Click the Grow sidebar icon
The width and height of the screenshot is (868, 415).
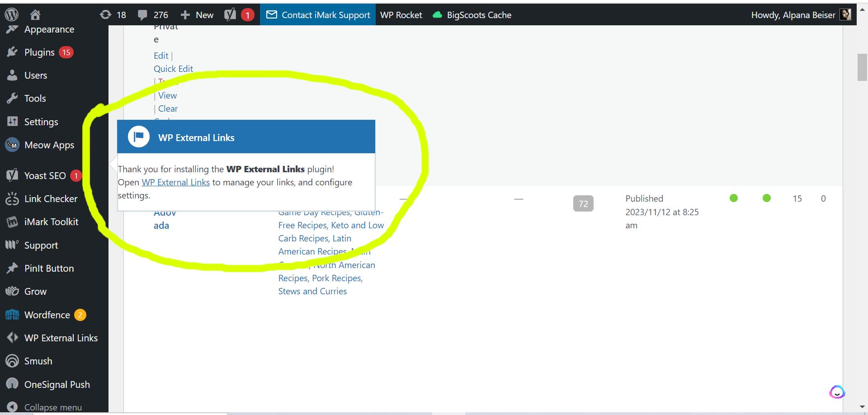tap(12, 291)
